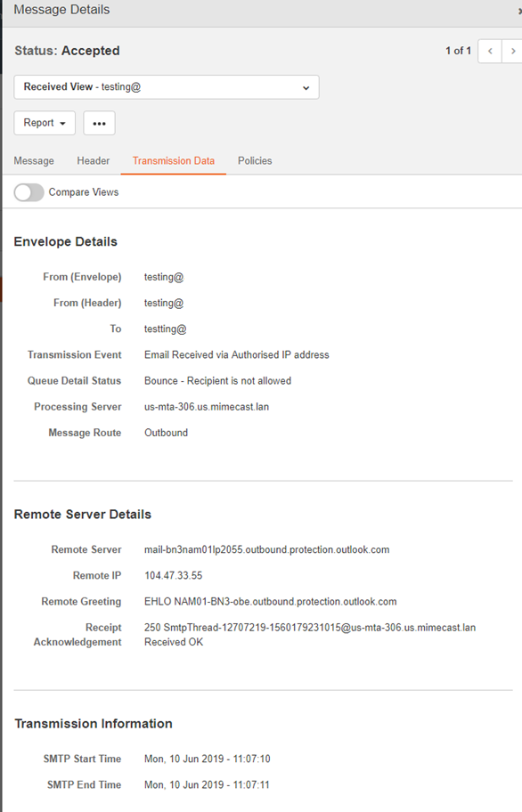
Task: Click the chevron in Received View selector
Action: [x=306, y=88]
